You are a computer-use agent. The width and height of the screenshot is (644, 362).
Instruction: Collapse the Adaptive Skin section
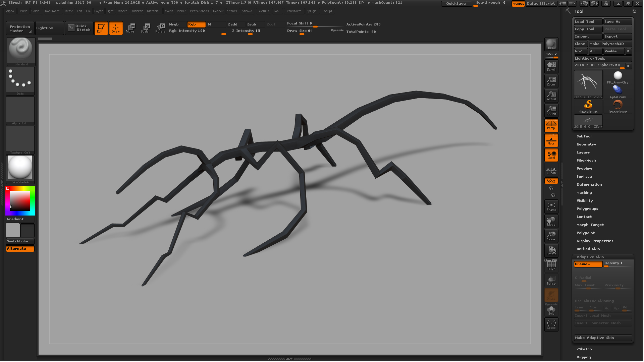[x=590, y=257]
